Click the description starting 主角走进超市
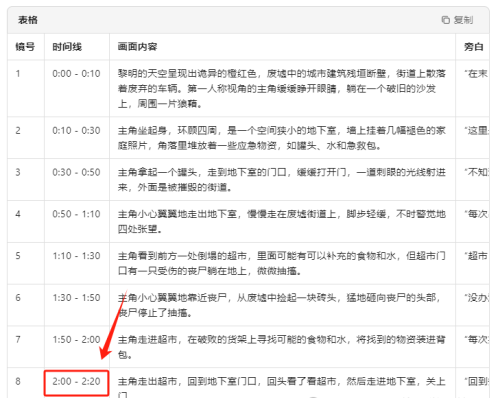 pos(282,347)
